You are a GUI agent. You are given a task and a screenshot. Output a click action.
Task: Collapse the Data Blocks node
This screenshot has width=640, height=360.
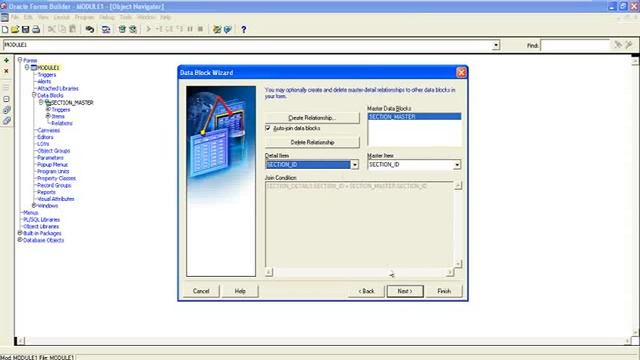(34, 95)
